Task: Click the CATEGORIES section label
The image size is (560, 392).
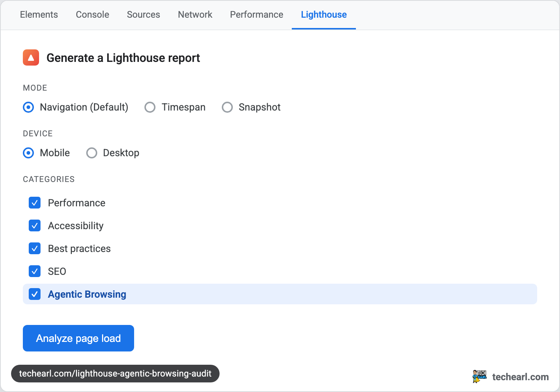Action: click(x=49, y=179)
